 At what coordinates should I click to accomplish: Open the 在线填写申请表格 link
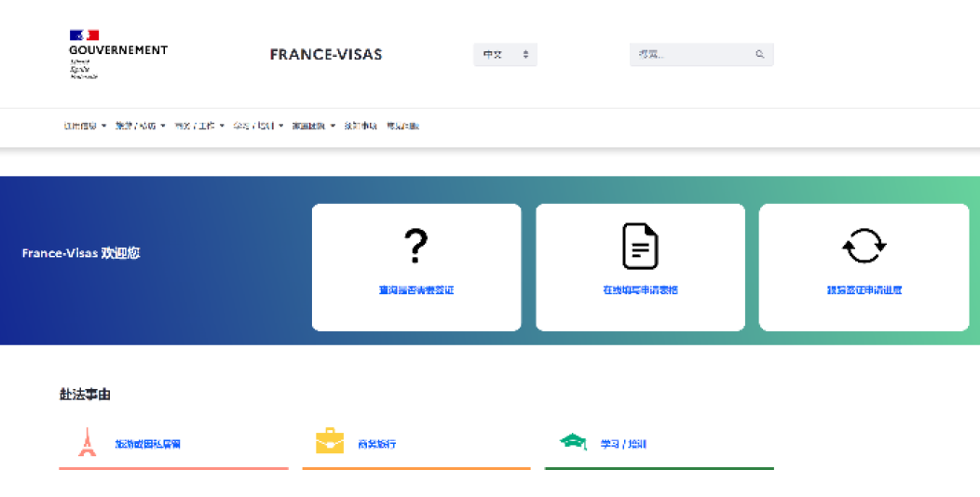pos(640,289)
